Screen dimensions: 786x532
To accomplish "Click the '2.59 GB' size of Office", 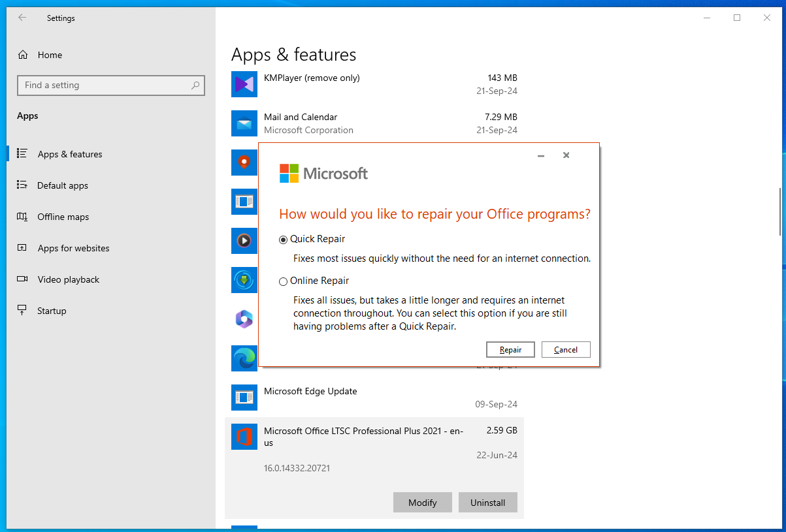I will click(502, 430).
